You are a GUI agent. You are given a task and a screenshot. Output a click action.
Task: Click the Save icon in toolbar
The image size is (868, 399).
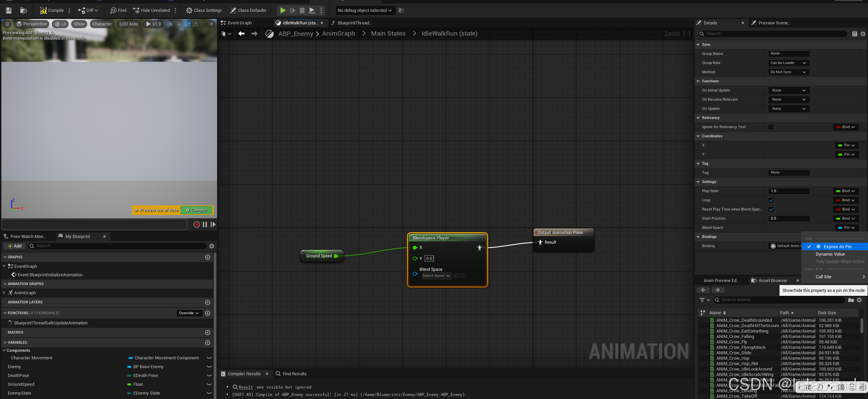click(9, 11)
